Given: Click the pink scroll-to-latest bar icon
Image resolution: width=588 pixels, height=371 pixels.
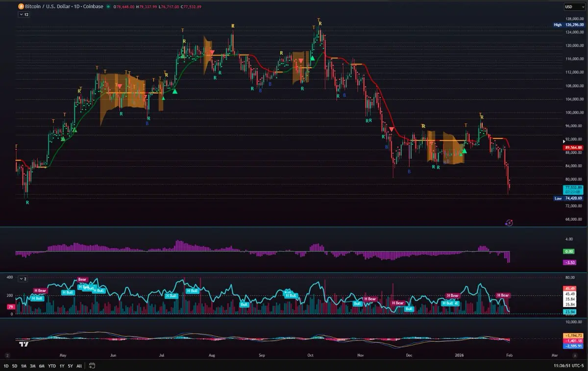Looking at the screenshot, I should click(x=509, y=223).
